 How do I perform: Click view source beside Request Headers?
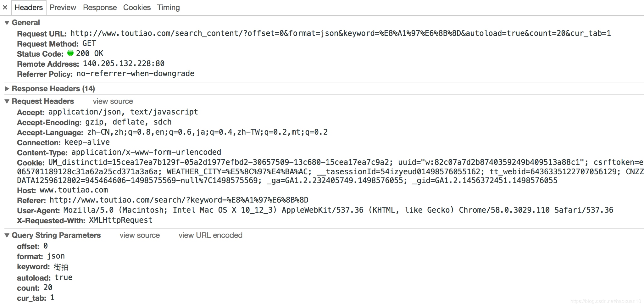coord(113,101)
